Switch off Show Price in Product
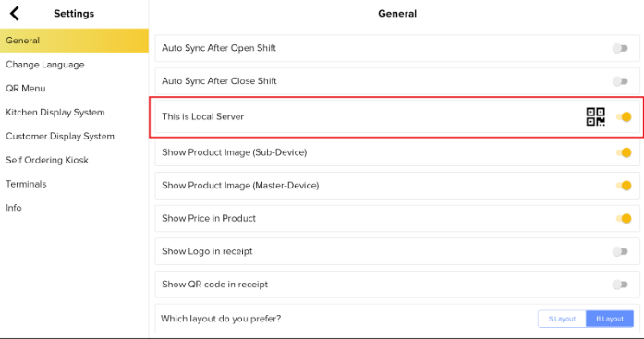The image size is (644, 339). tap(624, 218)
